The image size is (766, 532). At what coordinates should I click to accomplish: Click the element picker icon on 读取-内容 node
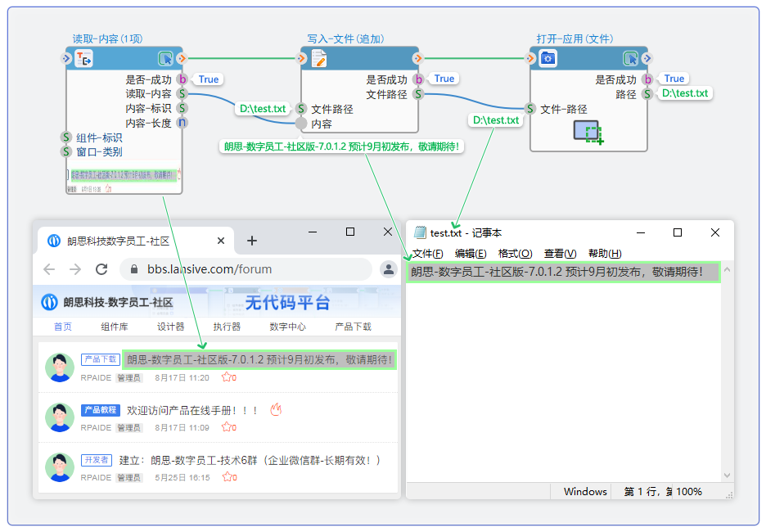coord(165,58)
